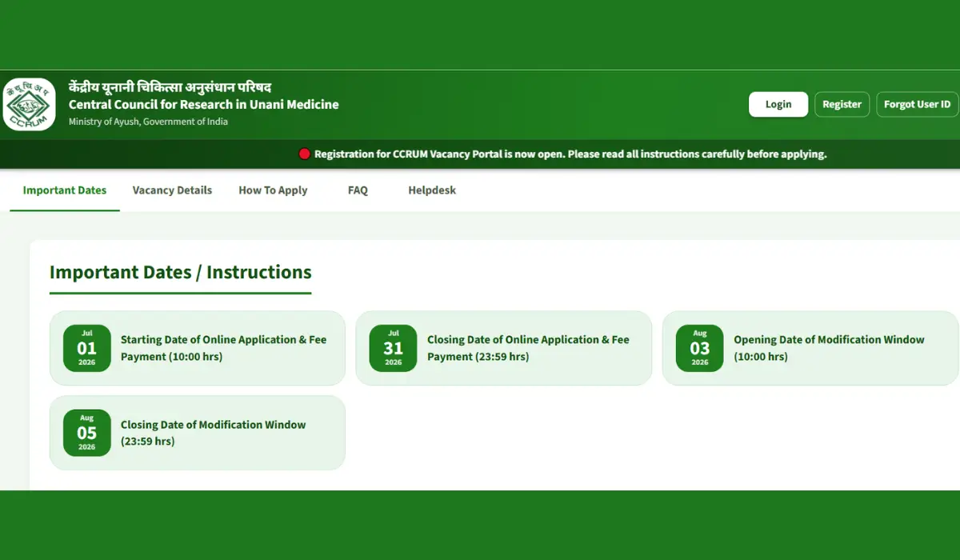Click 'Closing Date of Modification Window' text
This screenshot has height=560, width=960.
point(214,433)
